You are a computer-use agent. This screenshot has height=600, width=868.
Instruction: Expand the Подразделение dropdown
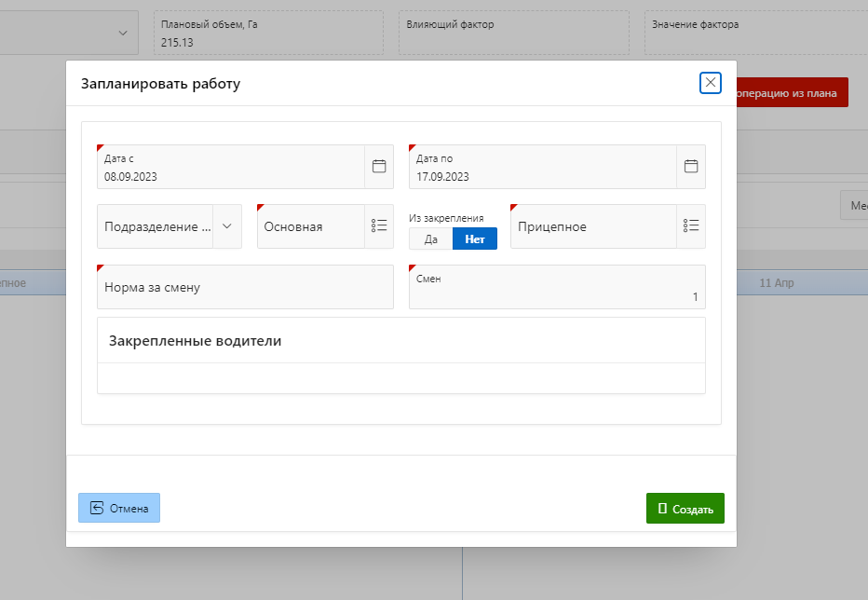click(227, 226)
